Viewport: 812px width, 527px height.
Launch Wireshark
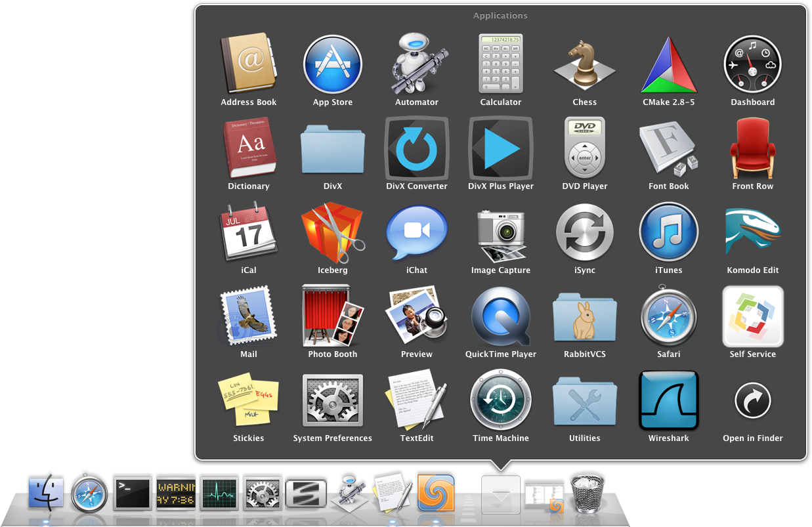click(669, 400)
